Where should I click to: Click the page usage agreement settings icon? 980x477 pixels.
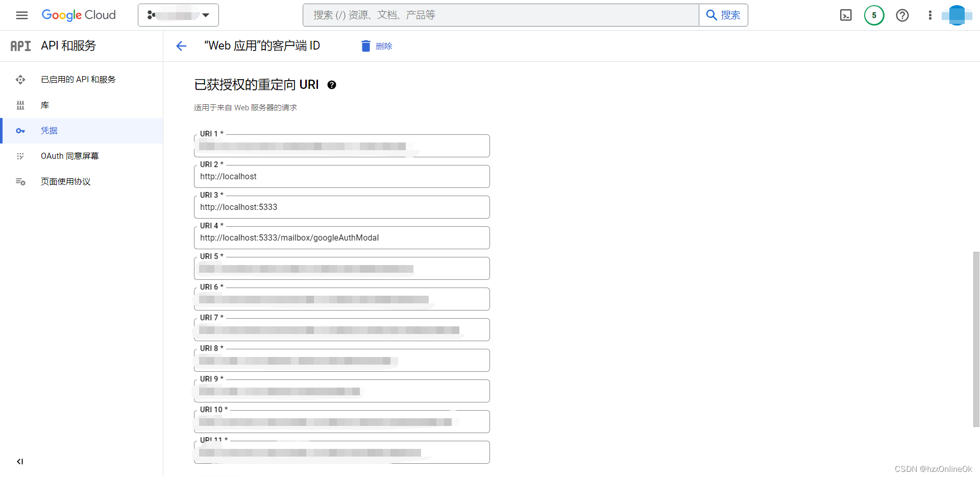pos(20,182)
